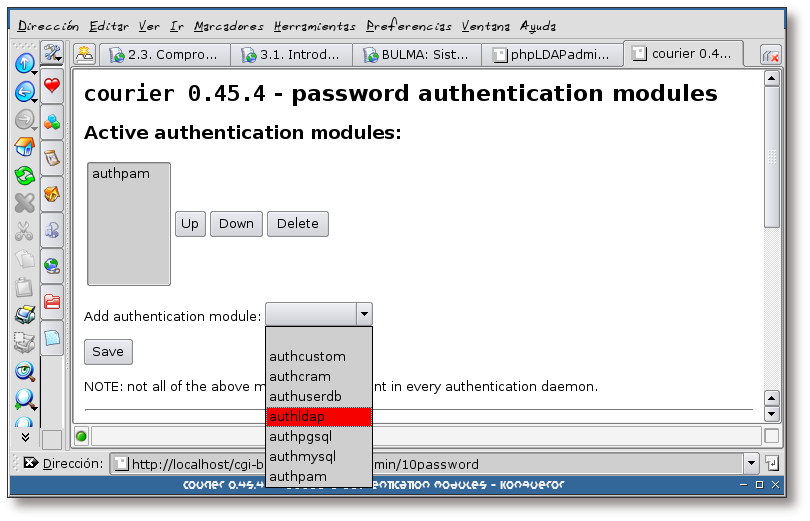Viewport: 810px width, 521px height.
Task: Click the Back arrow navigation icon
Action: click(x=24, y=92)
